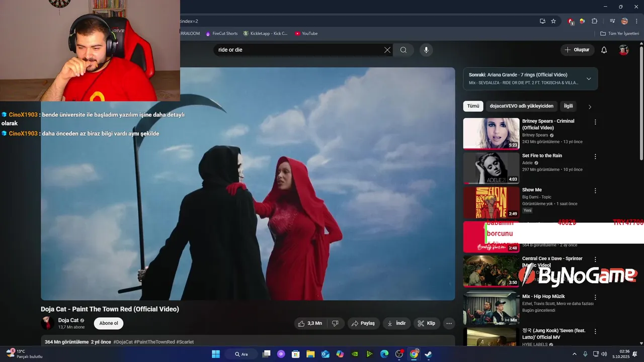Expand the Sonraki playlist panel chevron
644x362 pixels.
pos(589,79)
